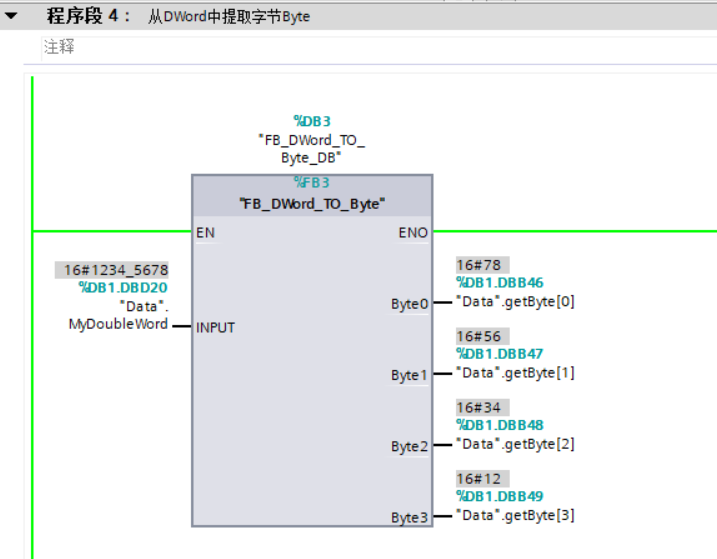The image size is (717, 559).
Task: Click the operand "Data".MyDoubleWord
Action: pos(119,315)
